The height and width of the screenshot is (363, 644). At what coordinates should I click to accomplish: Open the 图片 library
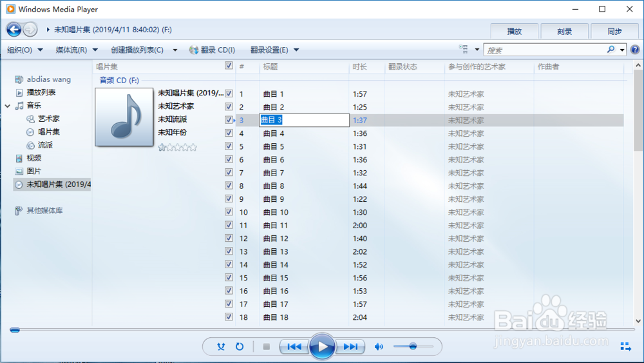tap(33, 172)
